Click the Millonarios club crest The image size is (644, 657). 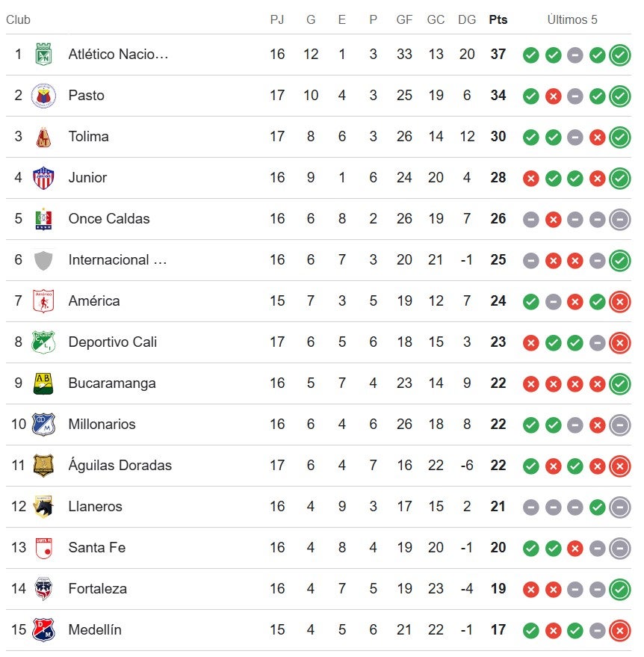[43, 425]
